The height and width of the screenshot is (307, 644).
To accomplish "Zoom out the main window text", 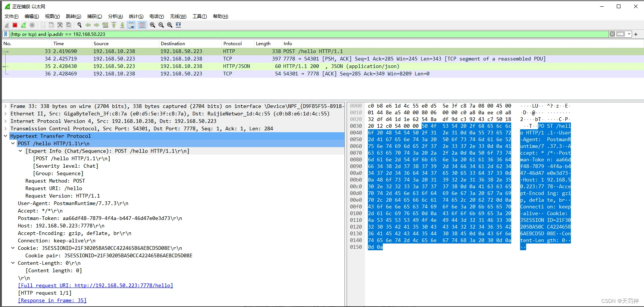I will tap(161, 25).
